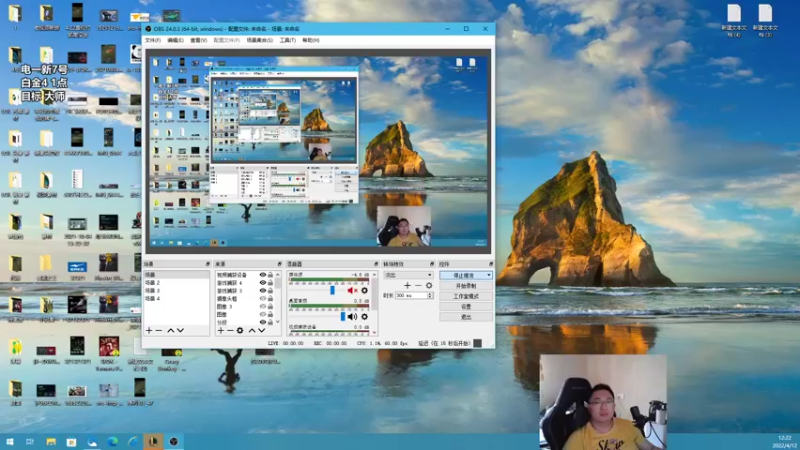Image resolution: width=800 pixels, height=450 pixels.
Task: Select scene 场景 3 in the list
Action: pos(177,290)
